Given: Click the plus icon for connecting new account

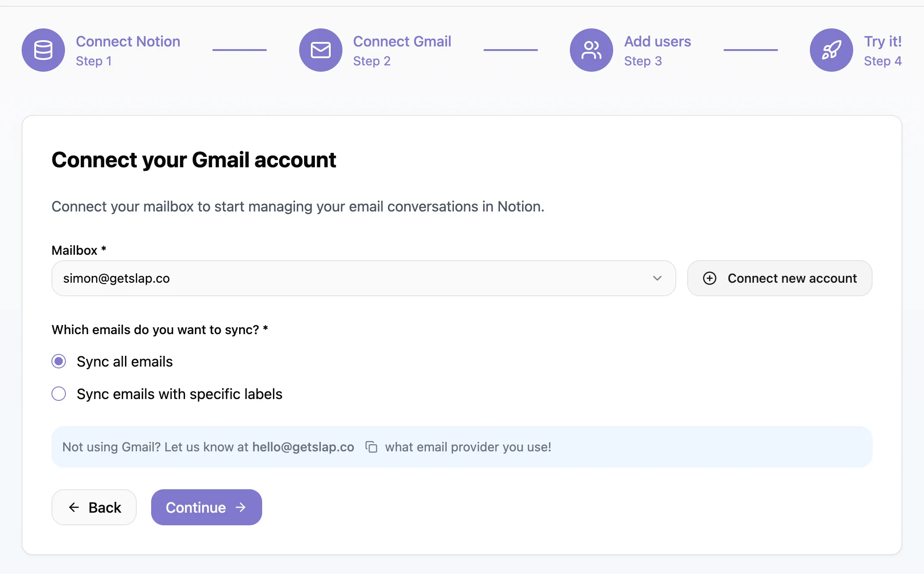Looking at the screenshot, I should point(710,278).
